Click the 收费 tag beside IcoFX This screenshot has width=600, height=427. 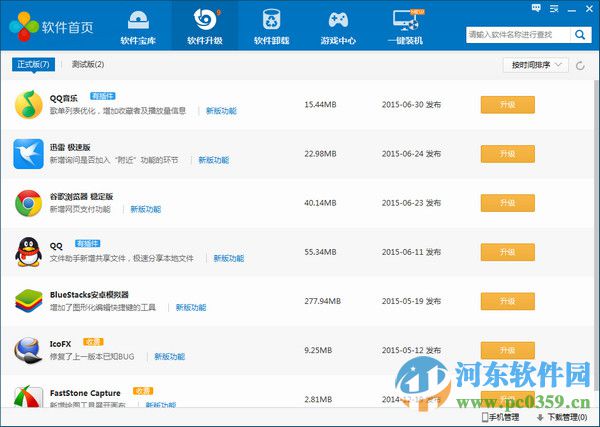point(93,342)
